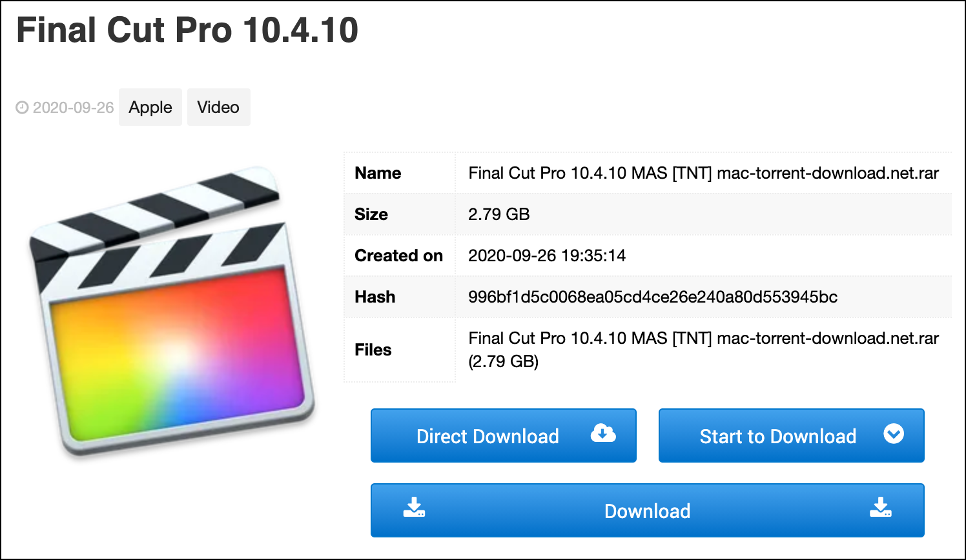Image resolution: width=966 pixels, height=560 pixels.
Task: Click the Hash row label
Action: pos(375,297)
